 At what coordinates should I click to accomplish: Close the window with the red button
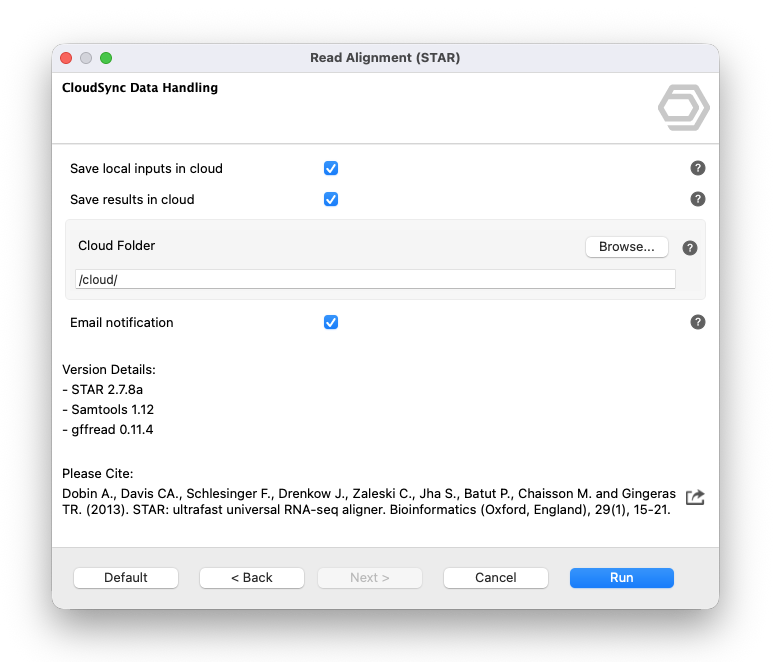point(66,58)
